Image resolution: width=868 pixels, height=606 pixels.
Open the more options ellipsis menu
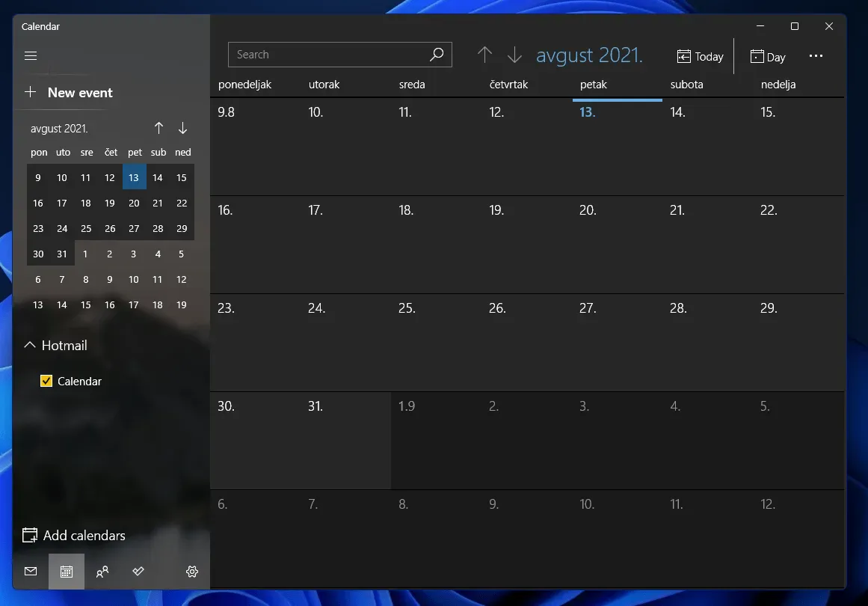point(816,56)
